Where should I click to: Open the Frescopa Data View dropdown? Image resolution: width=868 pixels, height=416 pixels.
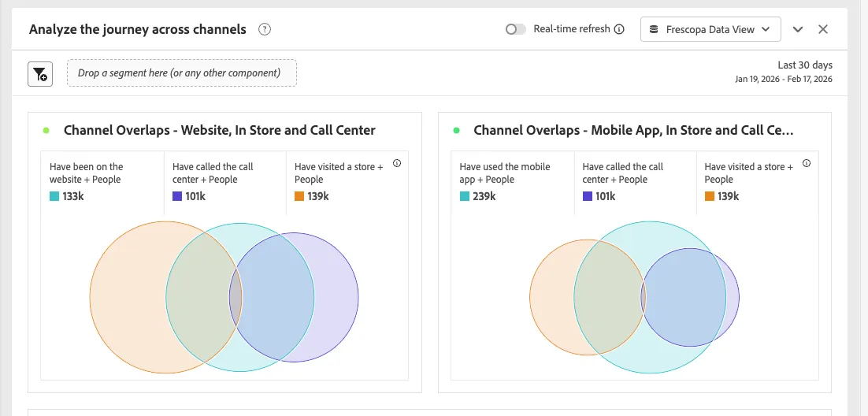click(x=710, y=29)
